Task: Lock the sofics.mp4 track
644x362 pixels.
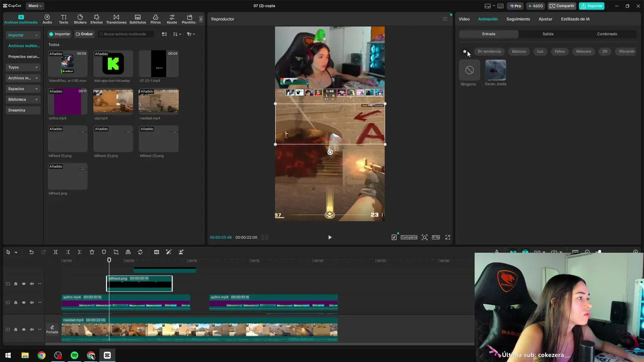Action: pos(16,302)
